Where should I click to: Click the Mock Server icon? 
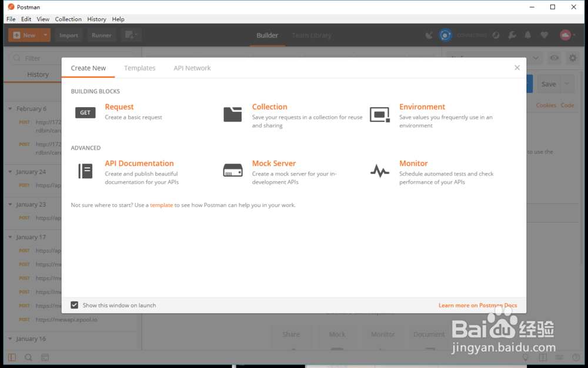tap(232, 170)
